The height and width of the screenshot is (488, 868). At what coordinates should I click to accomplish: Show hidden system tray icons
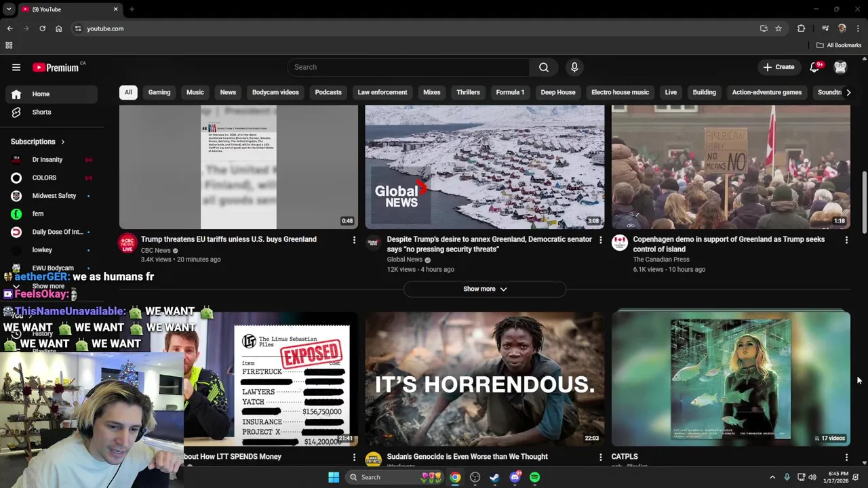(772, 477)
